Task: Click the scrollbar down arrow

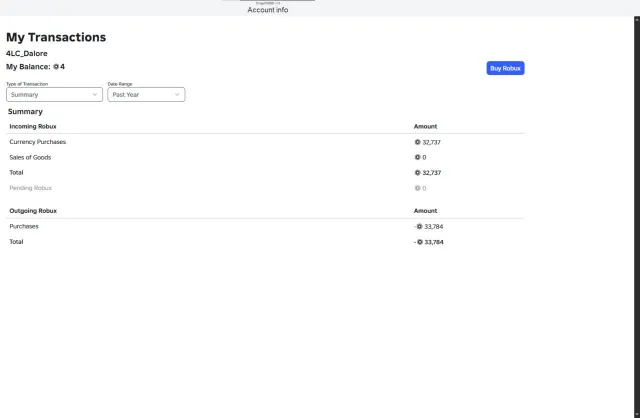Action: click(x=637, y=414)
